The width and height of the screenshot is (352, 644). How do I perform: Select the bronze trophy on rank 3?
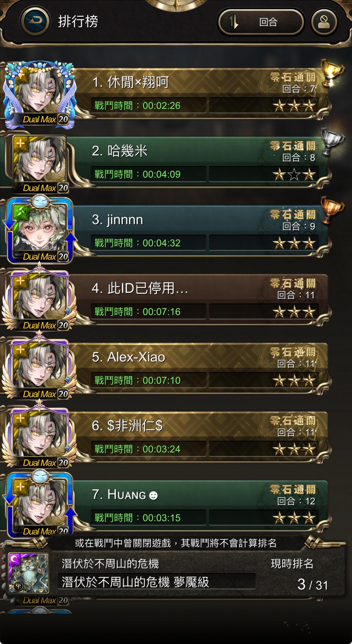pos(332,209)
